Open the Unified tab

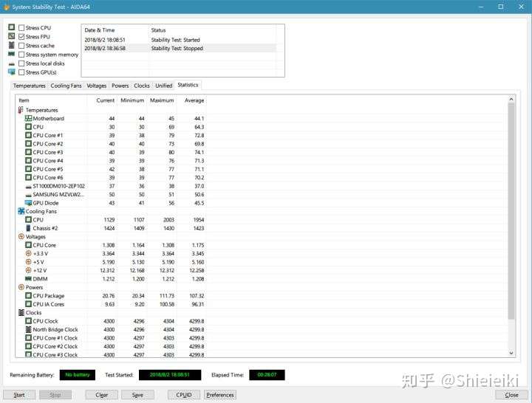(163, 86)
